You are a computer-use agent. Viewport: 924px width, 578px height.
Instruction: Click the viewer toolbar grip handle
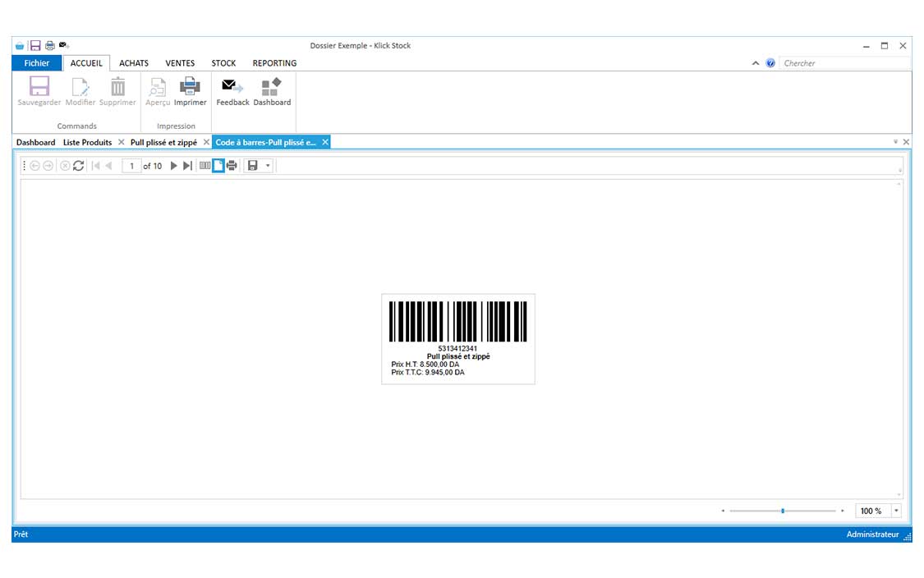24,166
